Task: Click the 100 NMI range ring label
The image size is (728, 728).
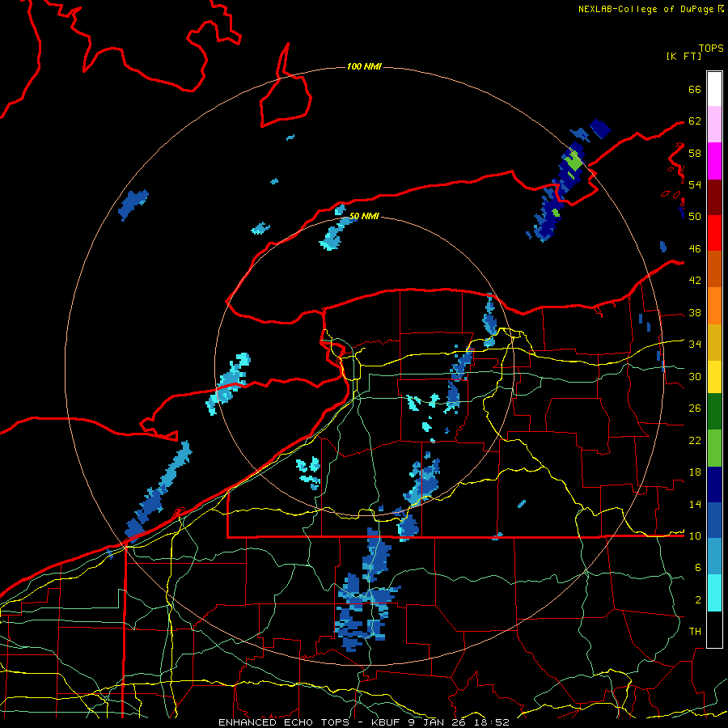Action: pos(364,66)
